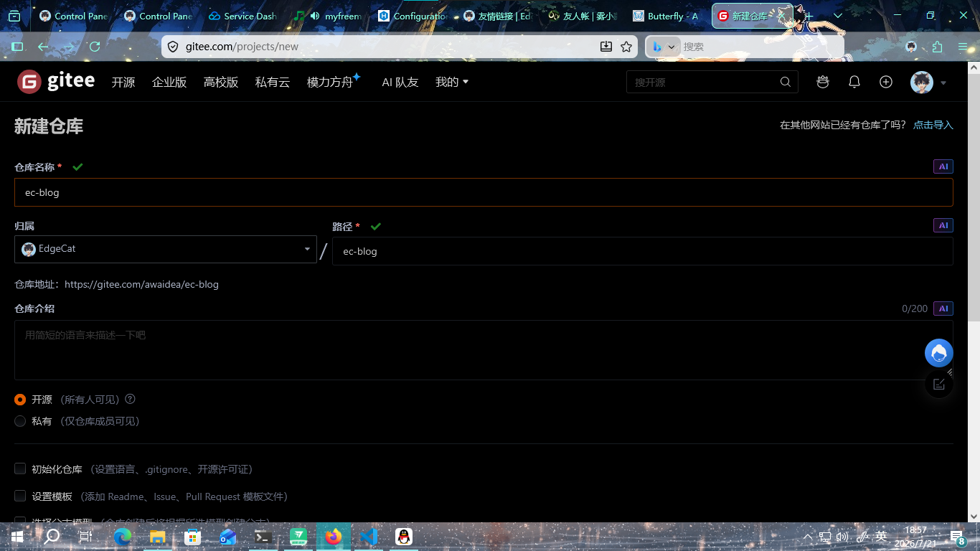Click the 点击导入 import link

point(933,125)
